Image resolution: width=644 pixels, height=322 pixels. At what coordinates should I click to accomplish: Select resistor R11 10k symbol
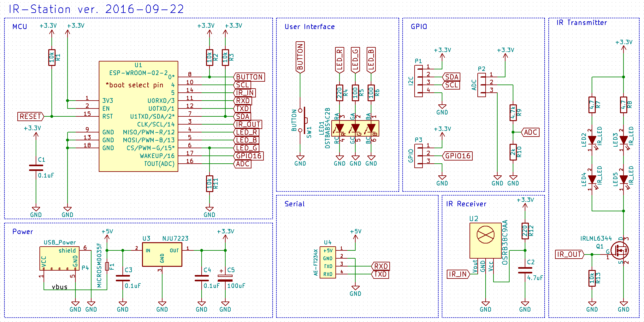[x=210, y=184]
